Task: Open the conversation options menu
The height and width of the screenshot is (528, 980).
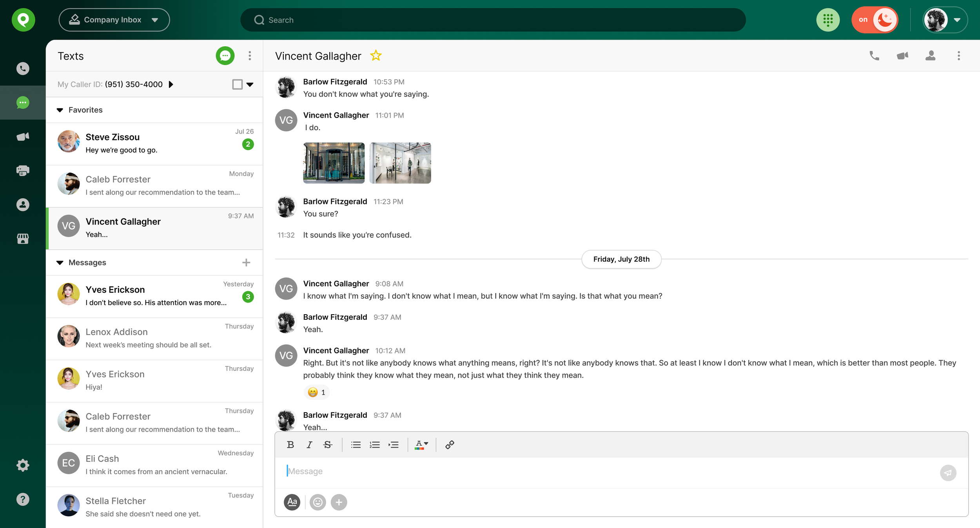Action: tap(958, 56)
